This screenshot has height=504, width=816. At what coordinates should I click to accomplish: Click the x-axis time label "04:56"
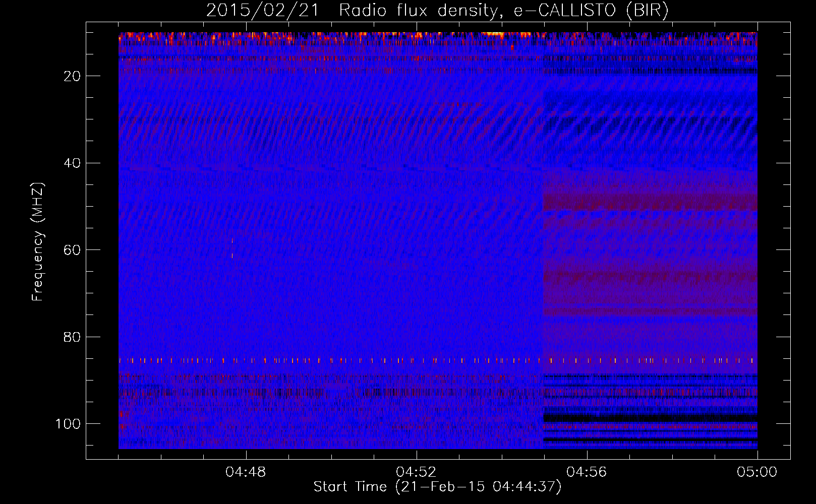tap(587, 472)
